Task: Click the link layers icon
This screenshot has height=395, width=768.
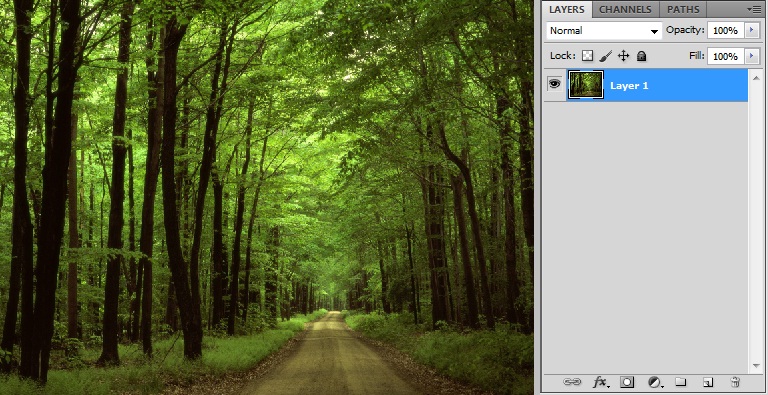Action: 572,382
